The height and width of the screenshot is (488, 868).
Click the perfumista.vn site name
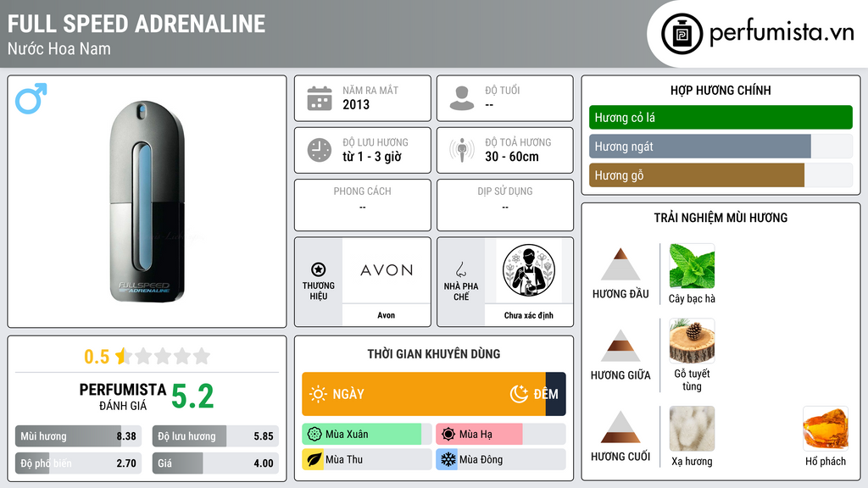pos(782,33)
